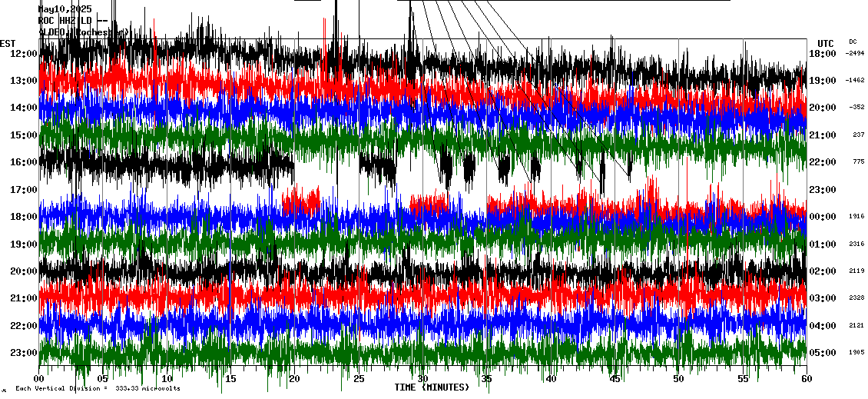Image resolution: width=868 pixels, height=399 pixels.
Task: Select the 05:00 UTC row label
Action: [823, 353]
